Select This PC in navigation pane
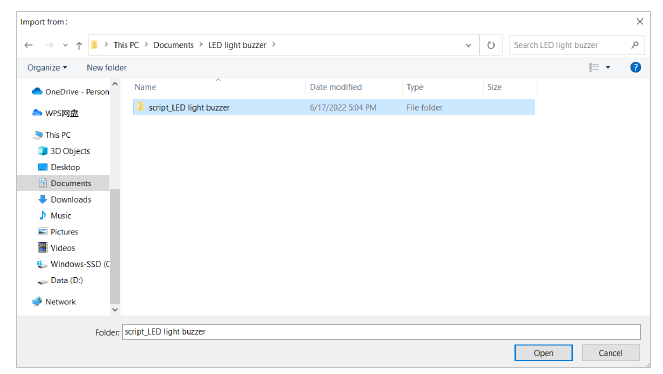The height and width of the screenshot is (374, 663). (x=52, y=135)
